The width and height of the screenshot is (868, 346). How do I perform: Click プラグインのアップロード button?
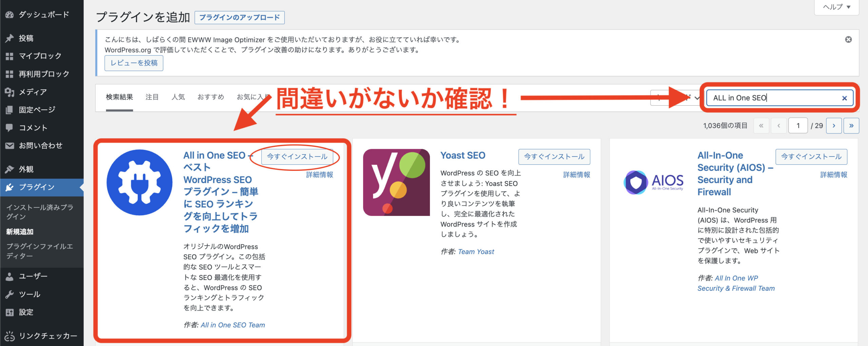coord(239,17)
